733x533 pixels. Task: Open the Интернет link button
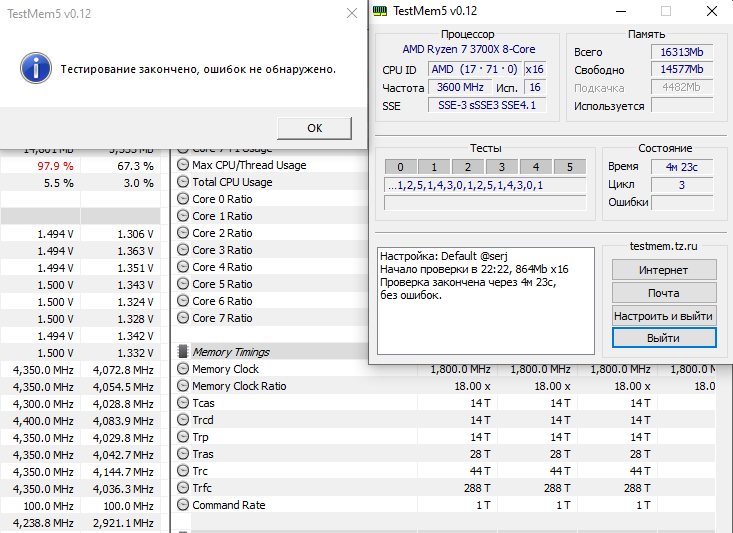[664, 270]
